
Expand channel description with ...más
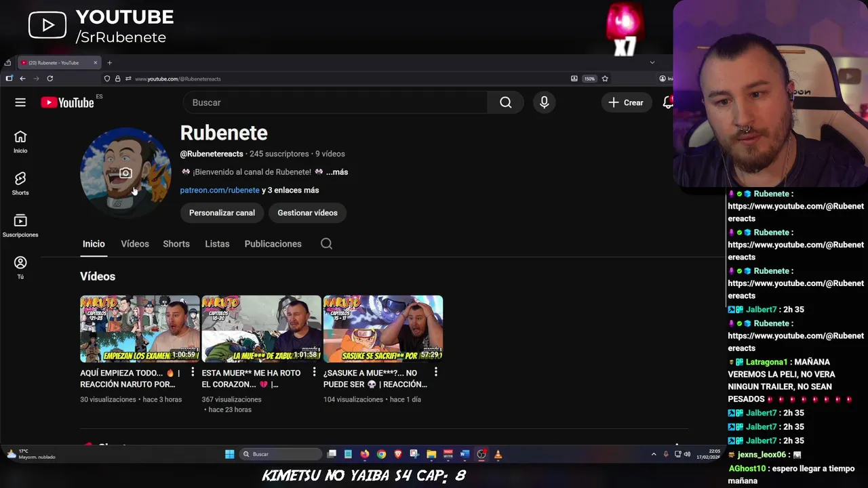click(x=337, y=172)
